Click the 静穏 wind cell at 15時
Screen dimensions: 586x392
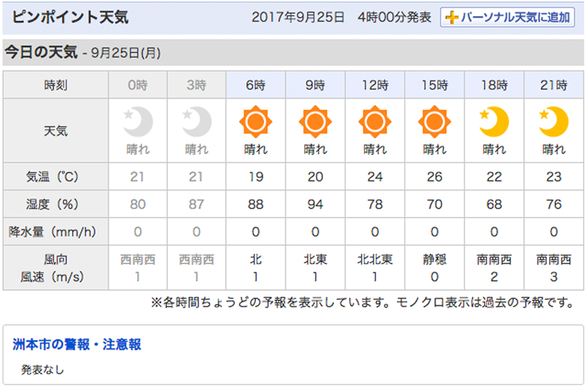pyautogui.click(x=434, y=260)
